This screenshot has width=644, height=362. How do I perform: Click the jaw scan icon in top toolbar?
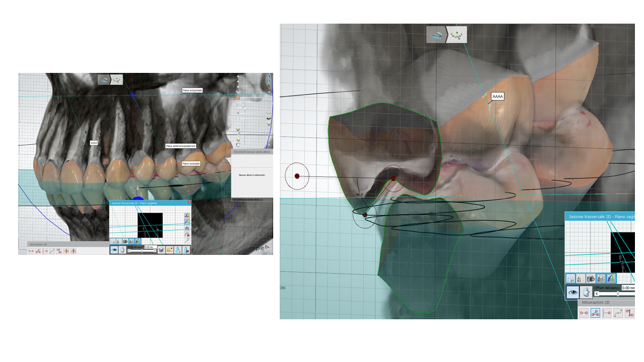pyautogui.click(x=436, y=35)
